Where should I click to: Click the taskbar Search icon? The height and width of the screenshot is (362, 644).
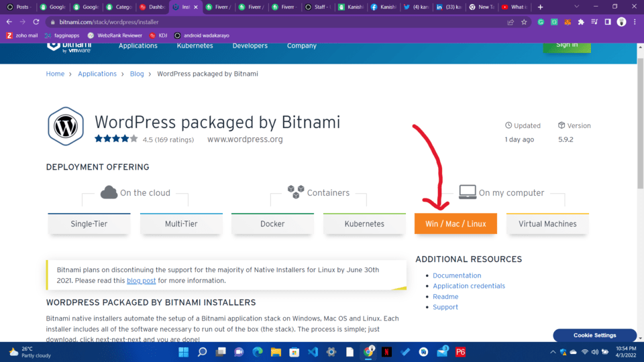click(202, 352)
